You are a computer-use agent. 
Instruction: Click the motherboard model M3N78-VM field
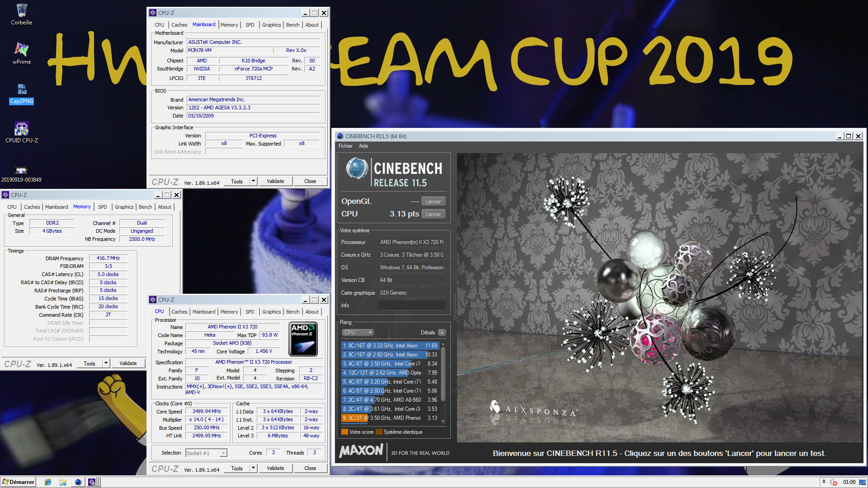pyautogui.click(x=230, y=50)
